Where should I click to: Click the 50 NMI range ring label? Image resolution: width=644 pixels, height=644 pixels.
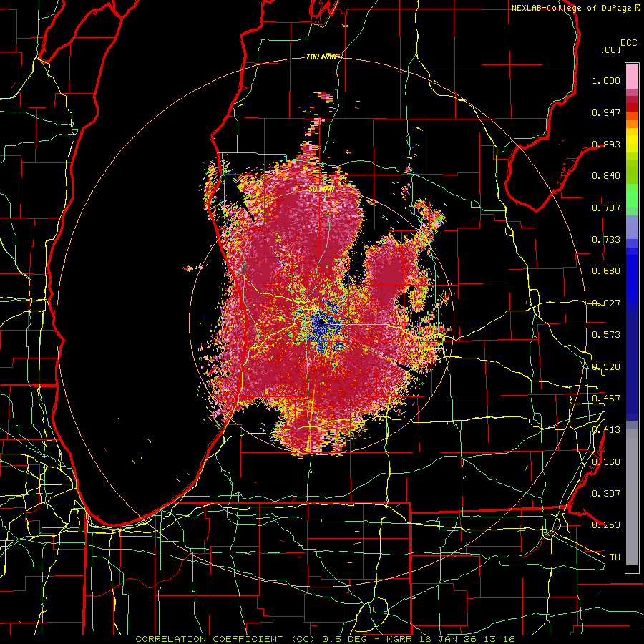click(x=321, y=190)
